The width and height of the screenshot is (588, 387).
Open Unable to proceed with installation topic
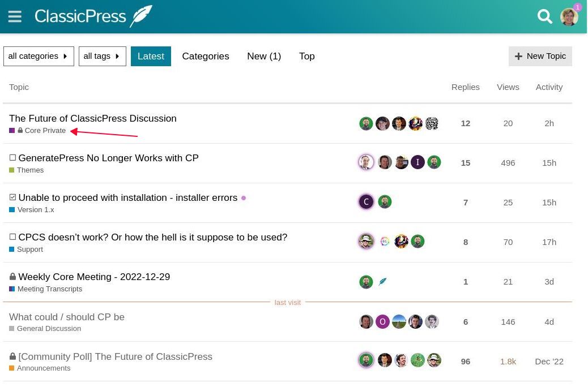[x=128, y=198]
